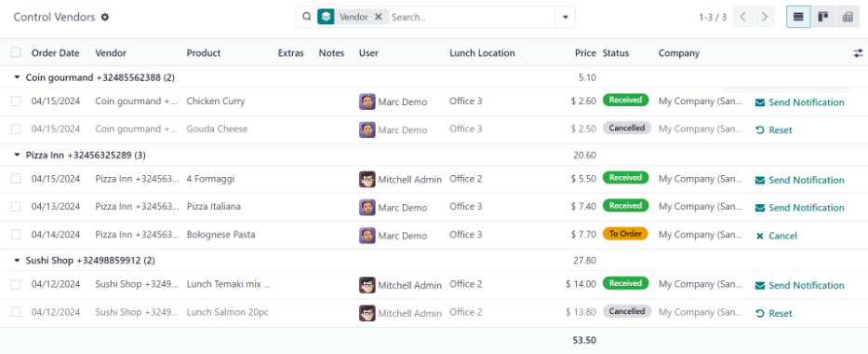Viewport: 868px width, 354px height.
Task: Open the search options dropdown arrow
Action: 566,17
